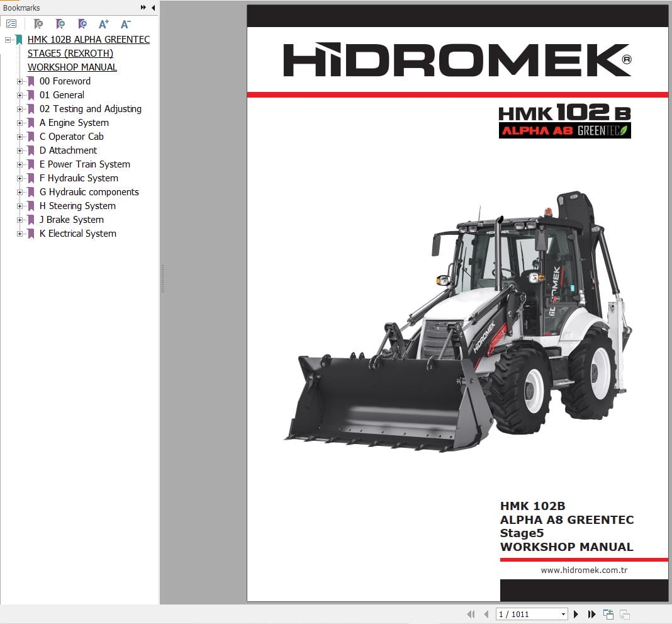Select the 00 Foreword bookmark
The height and width of the screenshot is (624, 672).
(65, 81)
